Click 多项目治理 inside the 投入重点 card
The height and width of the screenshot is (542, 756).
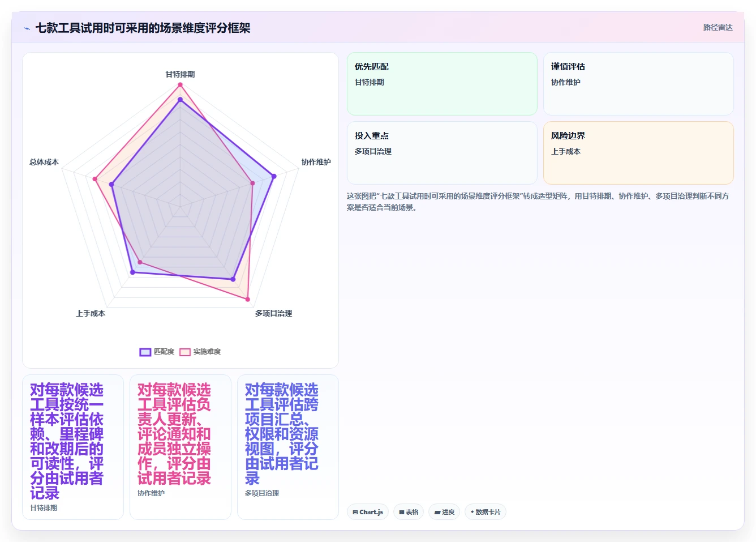[x=373, y=151]
